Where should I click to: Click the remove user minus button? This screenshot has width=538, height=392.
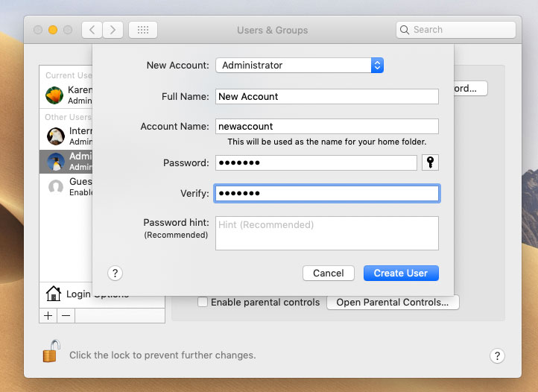tap(66, 315)
